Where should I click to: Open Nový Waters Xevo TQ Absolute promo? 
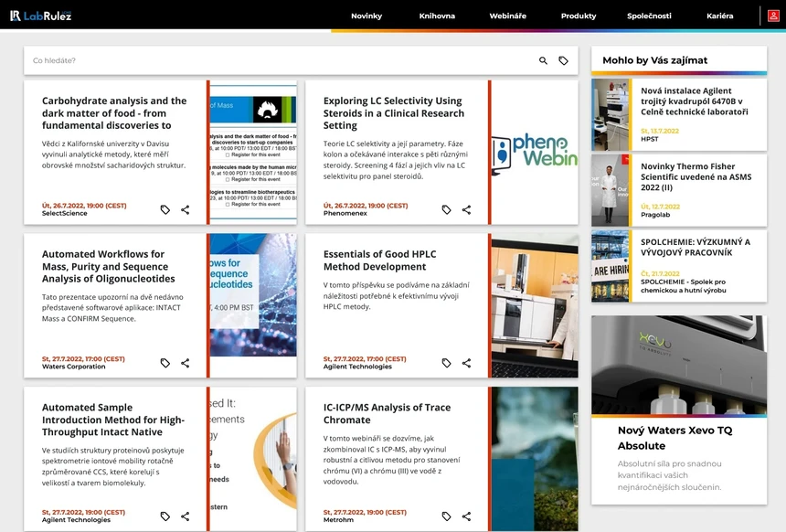click(674, 438)
